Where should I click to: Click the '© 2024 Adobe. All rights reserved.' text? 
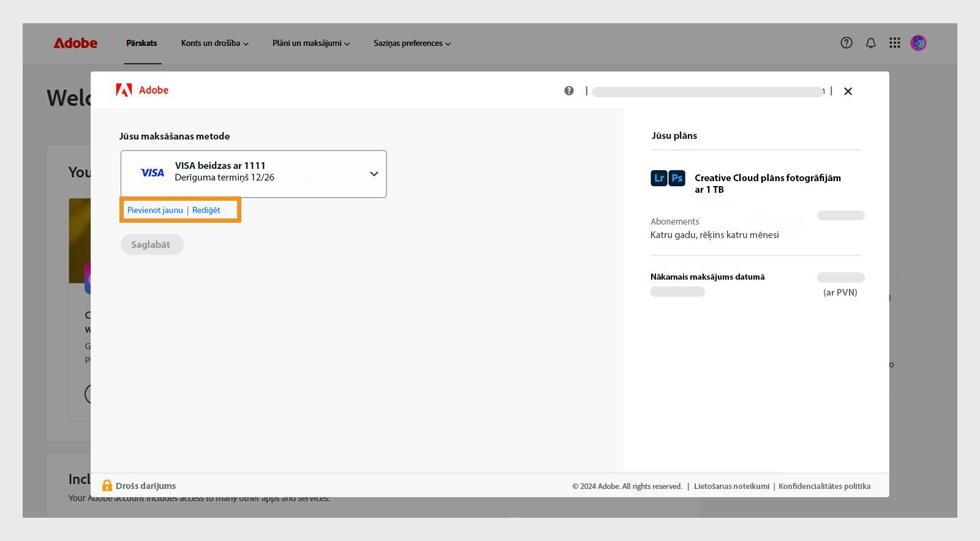coord(627,487)
